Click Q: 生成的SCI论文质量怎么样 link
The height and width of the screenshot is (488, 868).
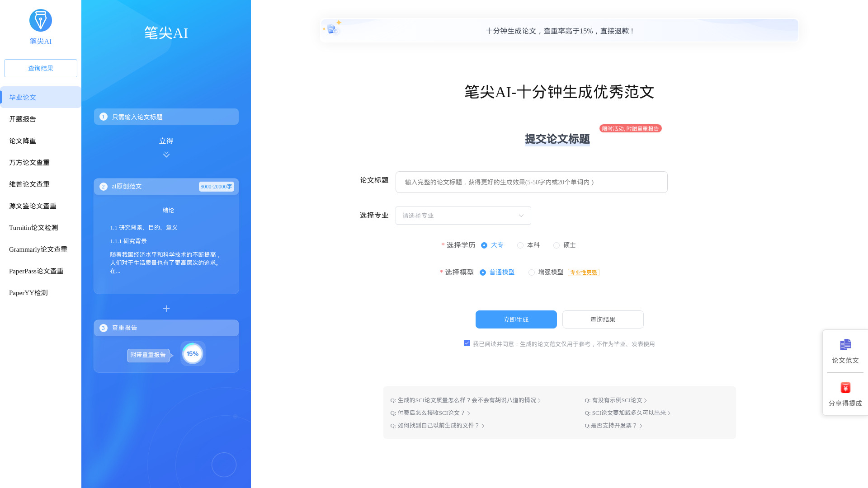pyautogui.click(x=465, y=399)
